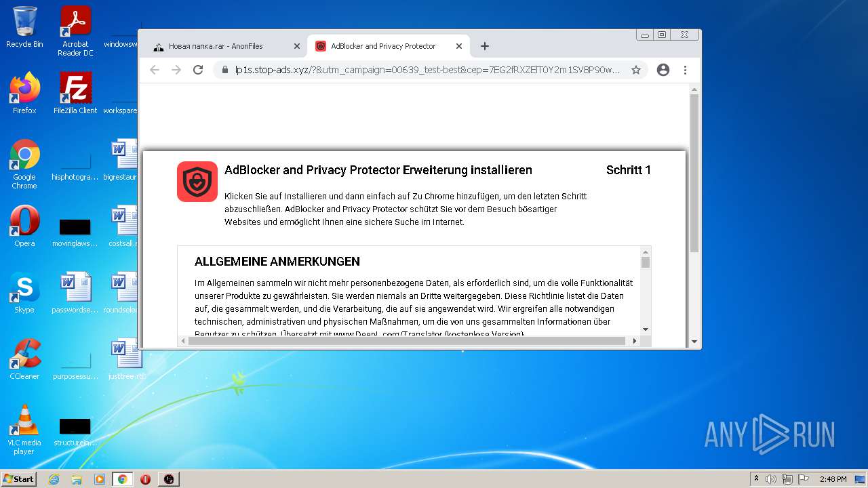Open the Chrome profile avatar menu

pos(663,70)
